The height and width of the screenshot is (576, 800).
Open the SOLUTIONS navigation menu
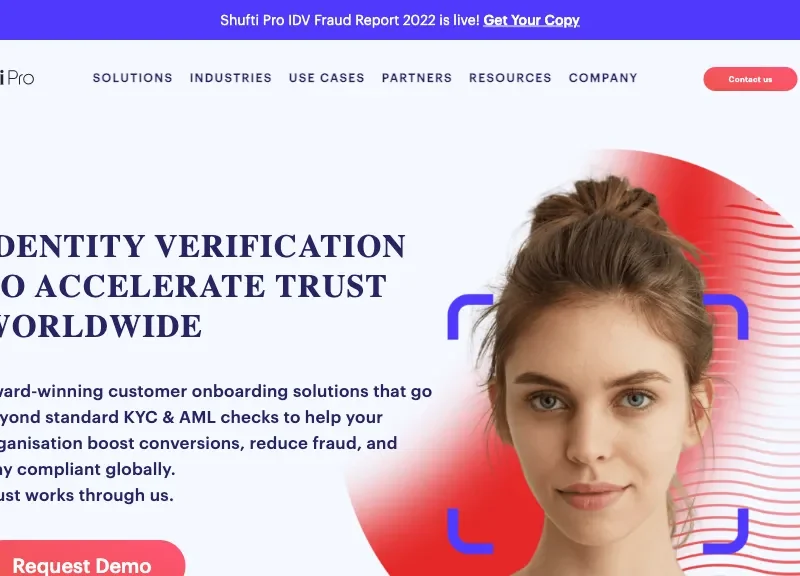[133, 78]
